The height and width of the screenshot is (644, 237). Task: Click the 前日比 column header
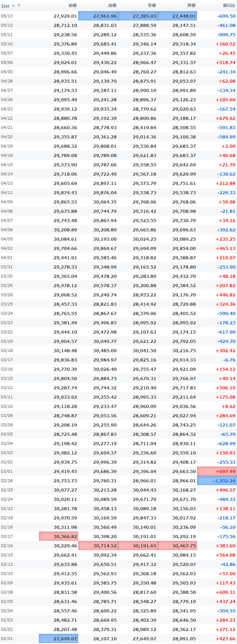(x=229, y=6)
